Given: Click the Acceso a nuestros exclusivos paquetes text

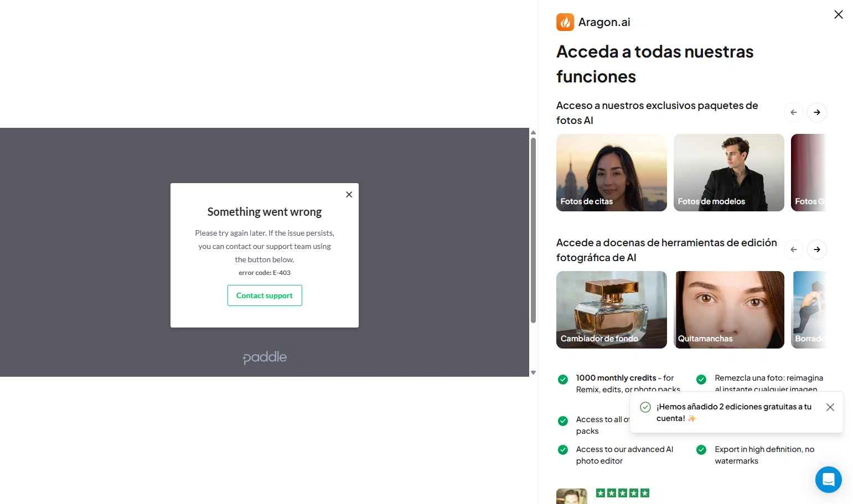Looking at the screenshot, I should tap(657, 113).
